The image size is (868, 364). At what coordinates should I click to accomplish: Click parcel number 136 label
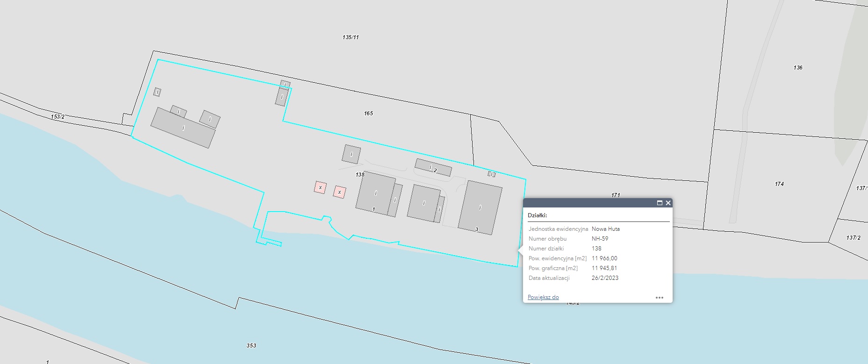click(797, 68)
